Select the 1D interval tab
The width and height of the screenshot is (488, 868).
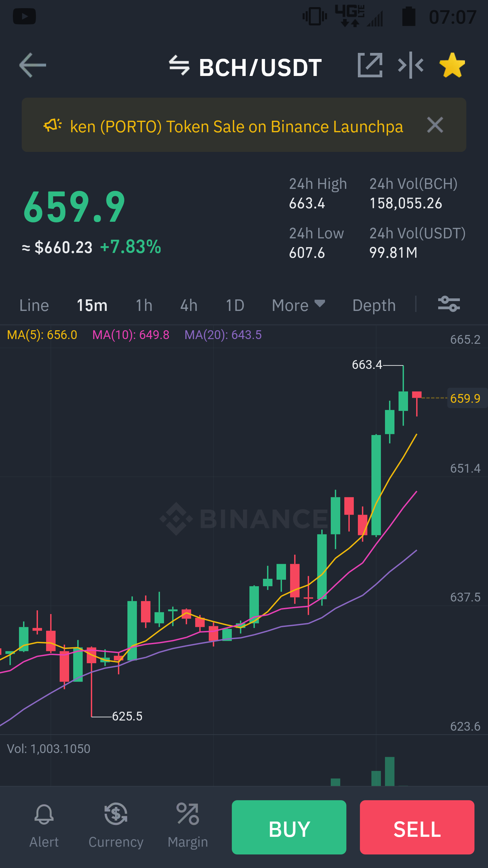point(235,305)
